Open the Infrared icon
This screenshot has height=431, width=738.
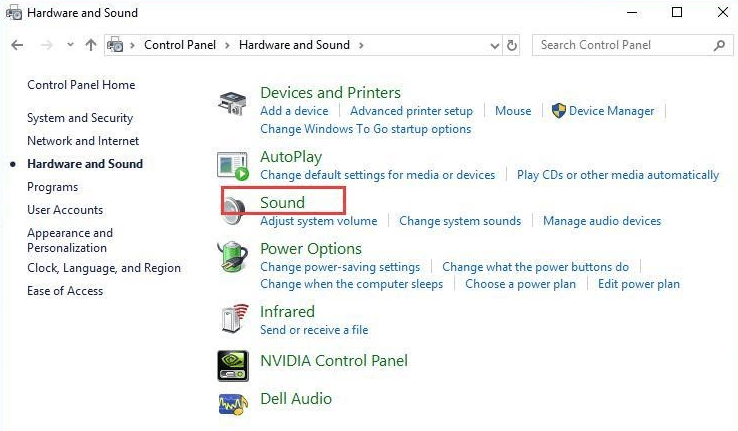point(233,319)
